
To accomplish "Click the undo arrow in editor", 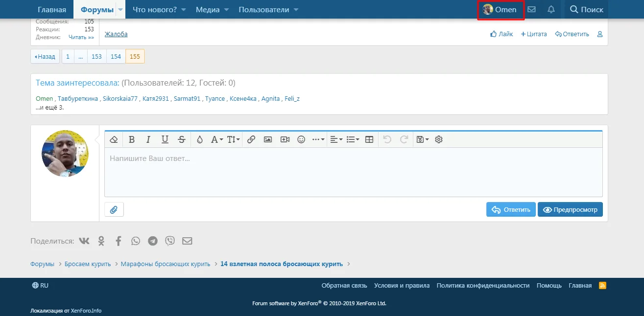I will coord(387,139).
